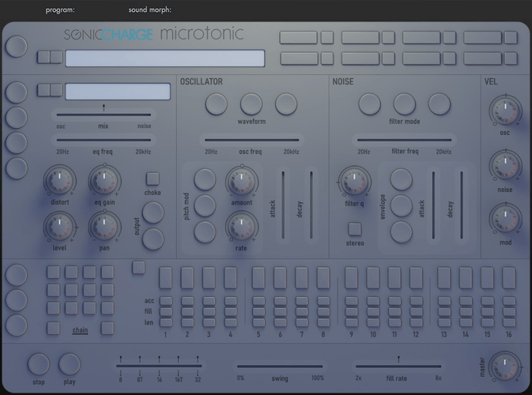Click the VEL mod knob
The width and height of the screenshot is (532, 395).
(505, 219)
